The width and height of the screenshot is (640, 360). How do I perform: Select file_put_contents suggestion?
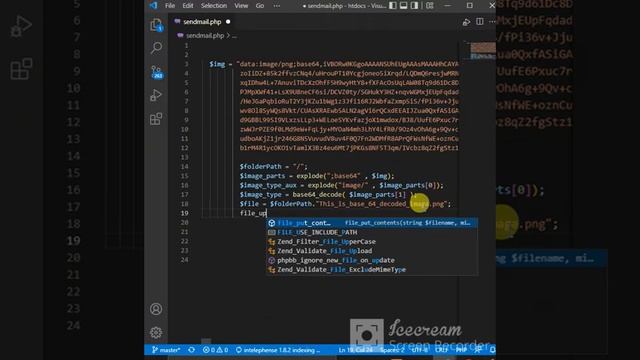click(x=372, y=223)
